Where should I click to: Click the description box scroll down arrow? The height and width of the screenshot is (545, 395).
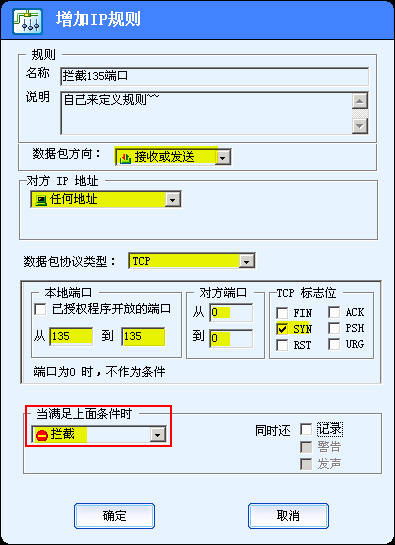pyautogui.click(x=360, y=125)
